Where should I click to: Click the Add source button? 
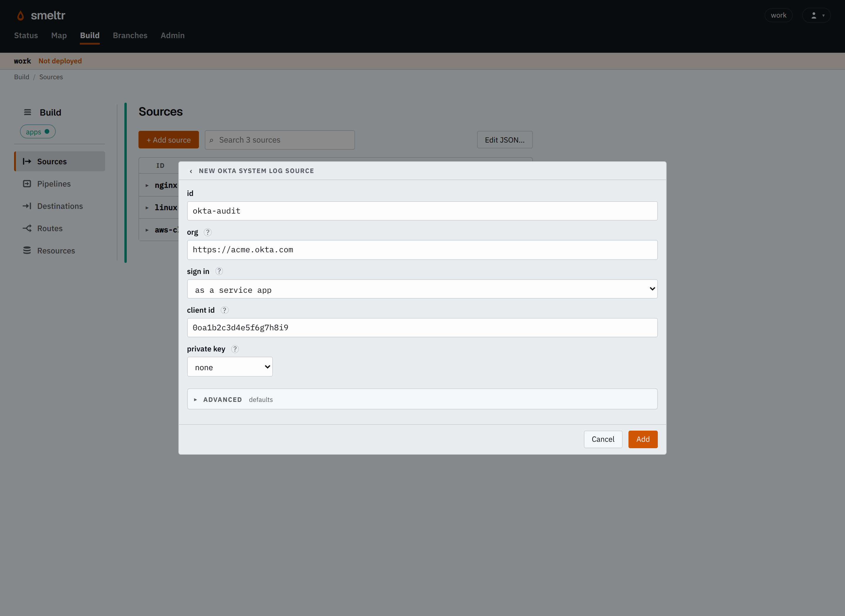coord(168,140)
